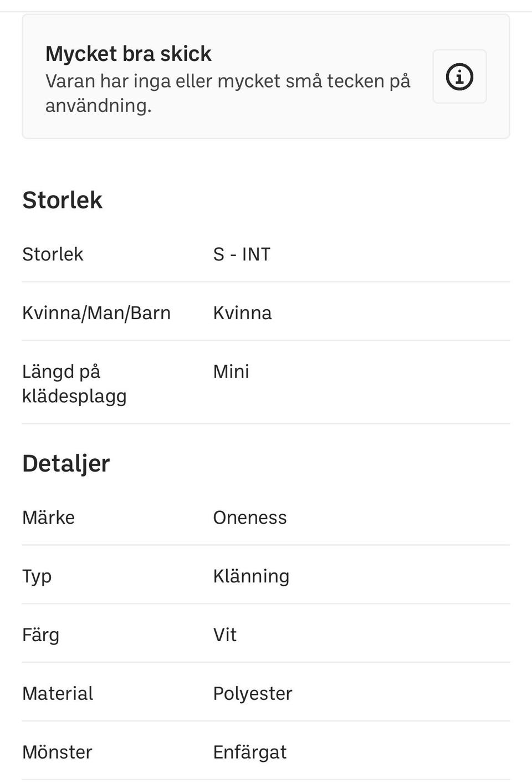The image size is (532, 783).
Task: Select the "Kvinna" value
Action: (242, 313)
